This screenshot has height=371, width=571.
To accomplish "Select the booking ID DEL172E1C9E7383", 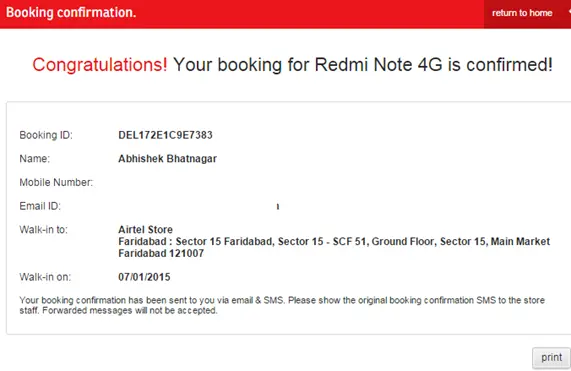I will click(165, 135).
